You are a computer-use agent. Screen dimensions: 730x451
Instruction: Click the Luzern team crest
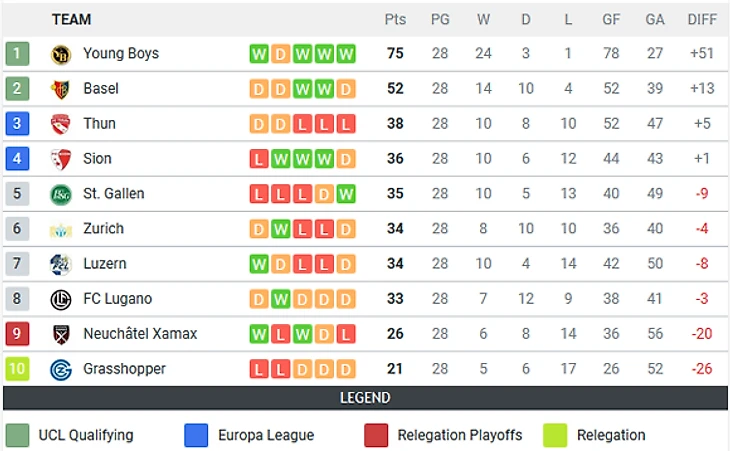click(x=61, y=264)
